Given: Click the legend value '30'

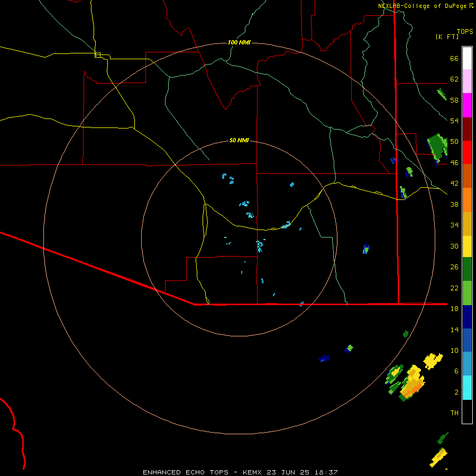Looking at the screenshot, I should (x=454, y=246).
